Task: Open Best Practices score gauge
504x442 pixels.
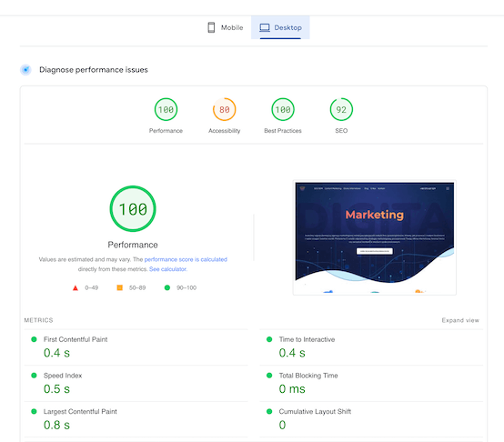Action: click(283, 109)
